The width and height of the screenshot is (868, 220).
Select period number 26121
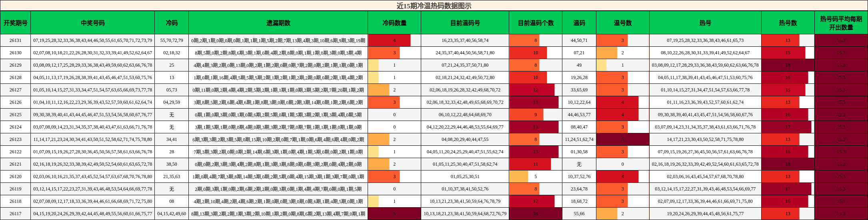[x=15, y=164]
